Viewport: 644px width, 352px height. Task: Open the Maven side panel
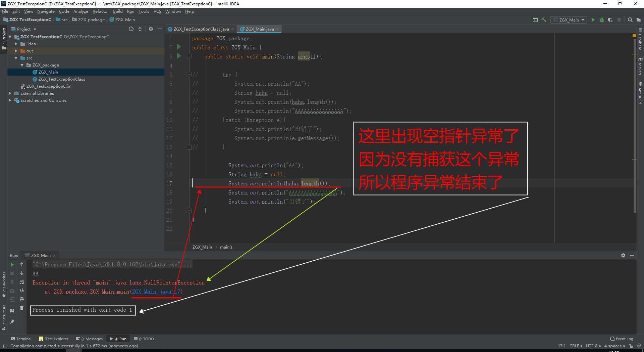(x=640, y=66)
